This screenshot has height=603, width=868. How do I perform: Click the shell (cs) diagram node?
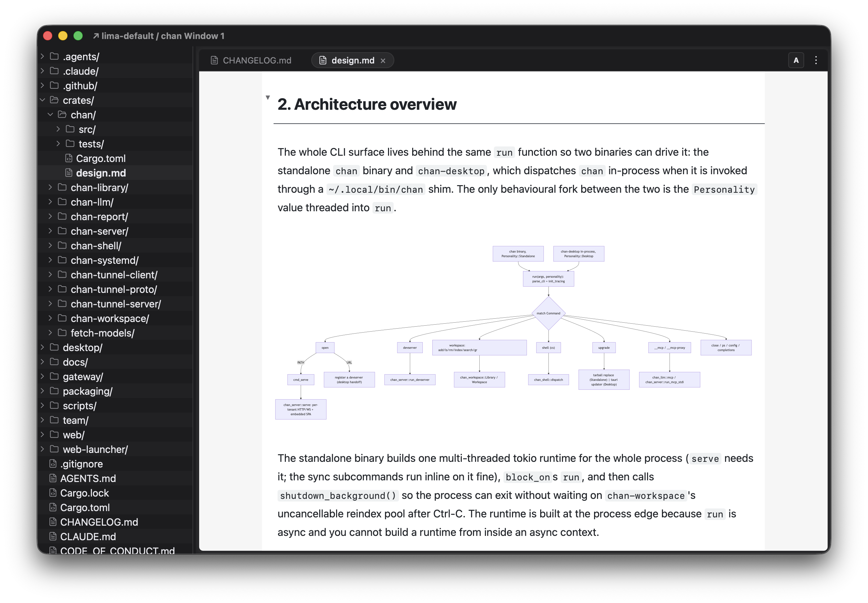pyautogui.click(x=548, y=347)
